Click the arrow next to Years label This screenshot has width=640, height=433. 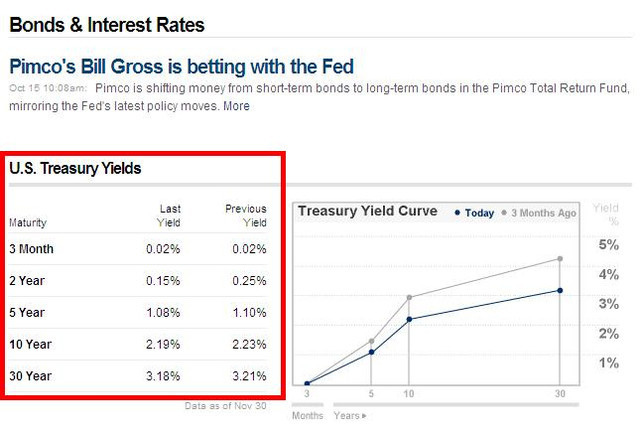tap(364, 414)
